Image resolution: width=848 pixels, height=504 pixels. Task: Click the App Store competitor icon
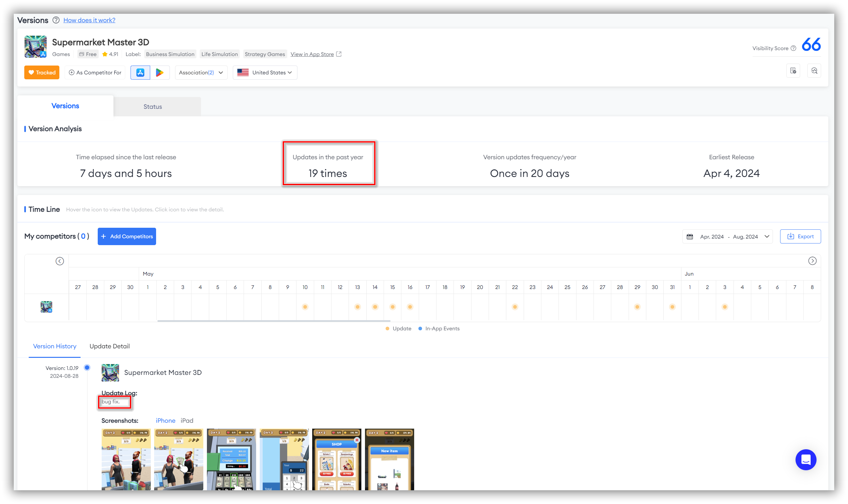[140, 72]
